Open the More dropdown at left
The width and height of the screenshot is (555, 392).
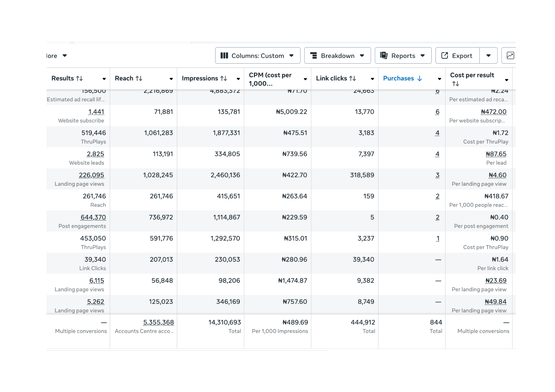57,56
